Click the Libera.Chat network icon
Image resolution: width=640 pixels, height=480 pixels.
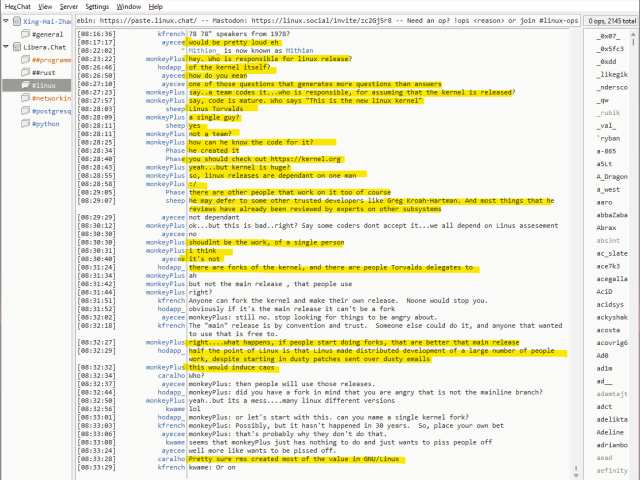click(x=16, y=46)
